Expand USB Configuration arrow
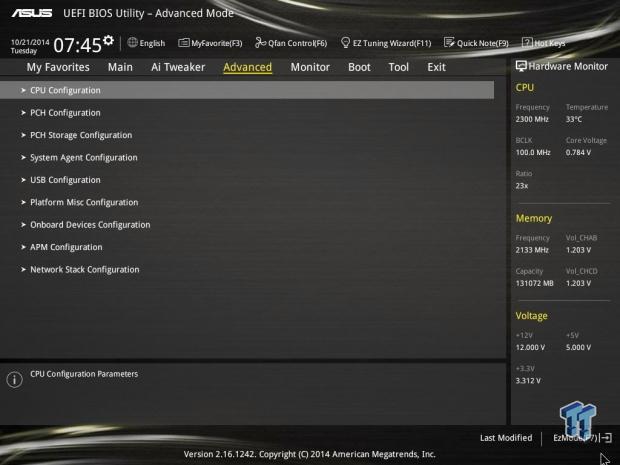The image size is (620, 465). tap(23, 180)
